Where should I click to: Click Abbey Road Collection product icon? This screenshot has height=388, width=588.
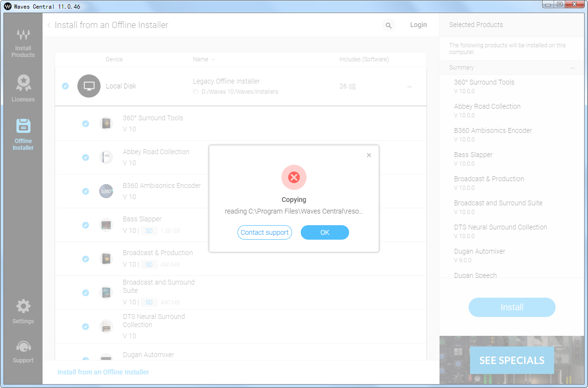click(106, 158)
